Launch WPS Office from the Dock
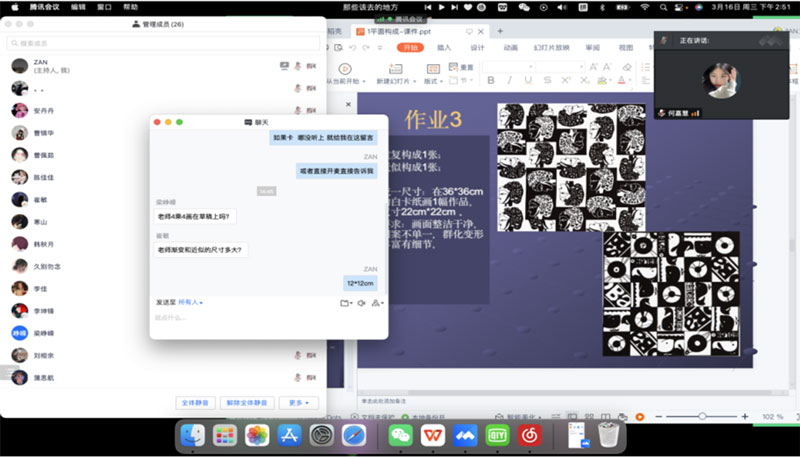 tap(432, 435)
